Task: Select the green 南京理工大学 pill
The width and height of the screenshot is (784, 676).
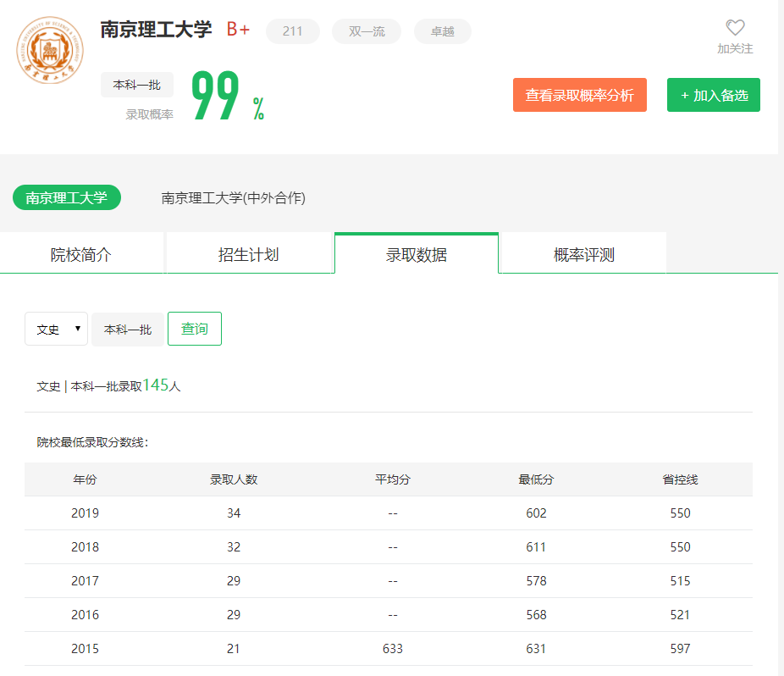Action: (x=67, y=197)
